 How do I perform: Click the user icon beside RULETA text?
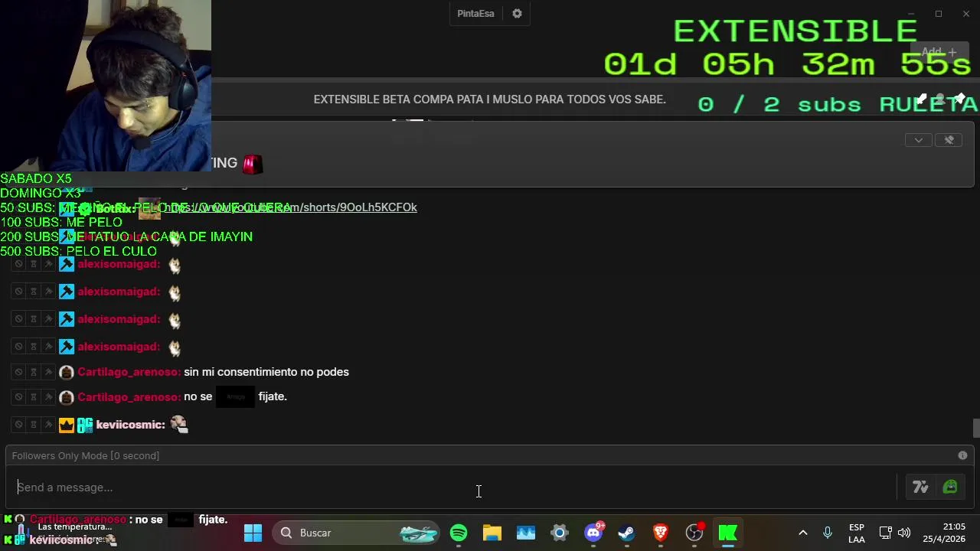coord(941,99)
